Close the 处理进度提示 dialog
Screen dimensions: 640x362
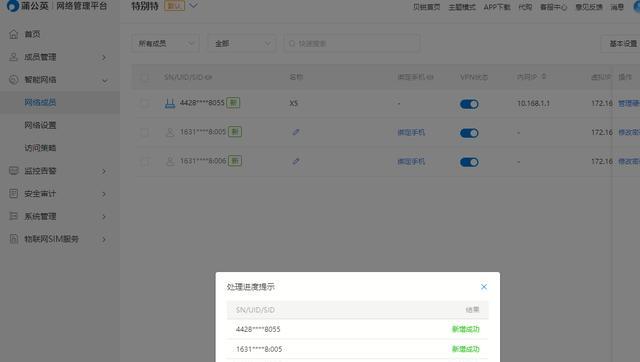(484, 287)
